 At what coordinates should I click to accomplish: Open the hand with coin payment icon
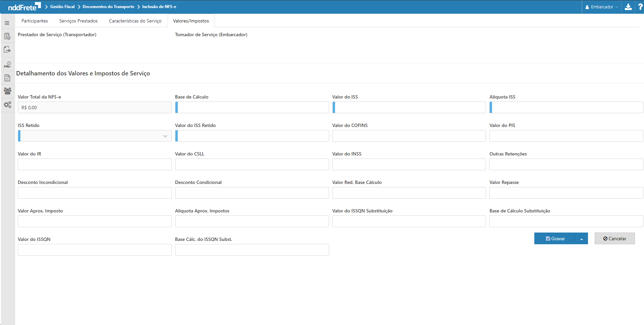pos(7,64)
